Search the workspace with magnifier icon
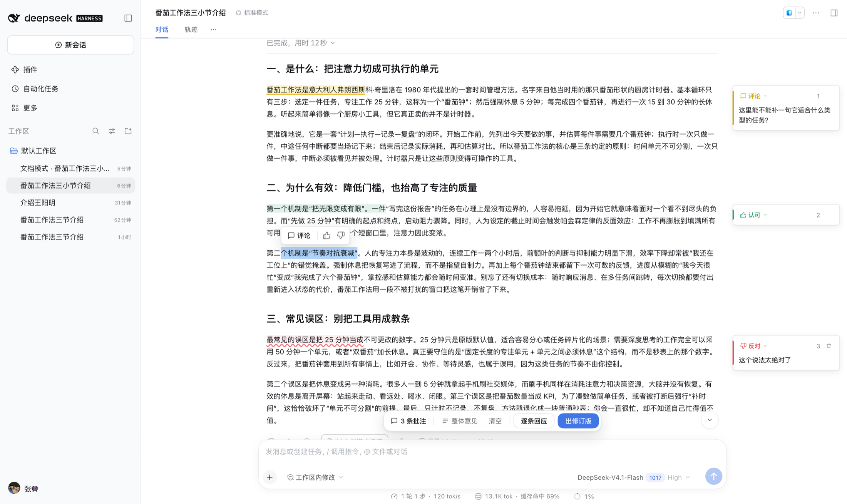Screen dimensions: 847x504 [95, 131]
